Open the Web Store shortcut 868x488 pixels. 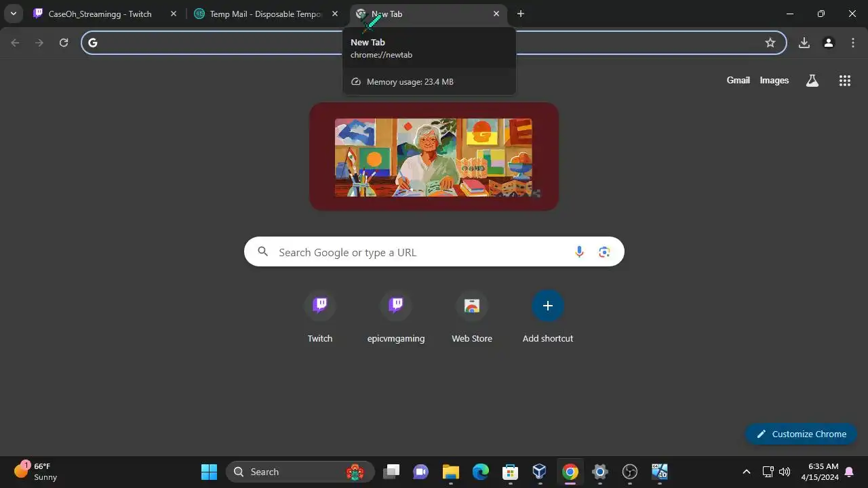click(472, 317)
